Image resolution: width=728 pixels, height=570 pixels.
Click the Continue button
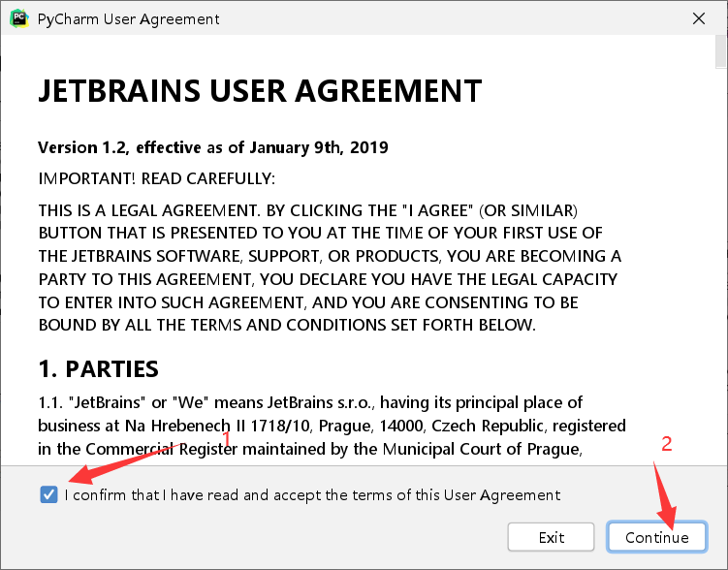pos(657,537)
